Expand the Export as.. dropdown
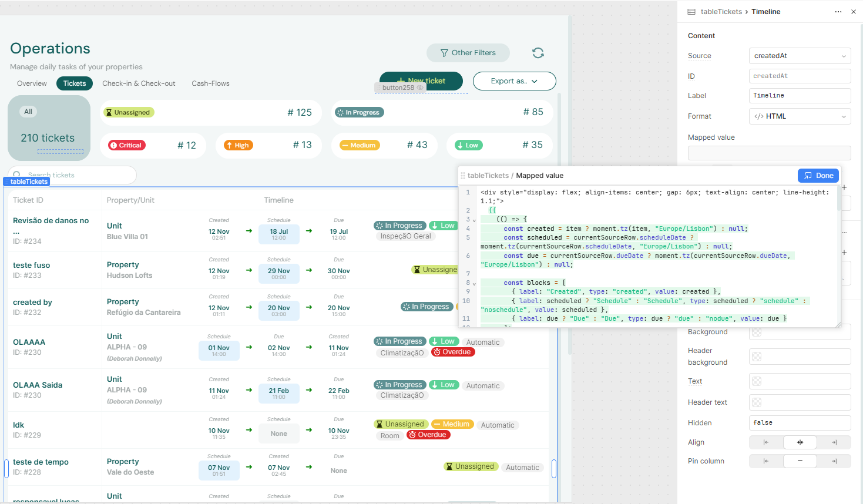The image size is (863, 504). coord(514,81)
